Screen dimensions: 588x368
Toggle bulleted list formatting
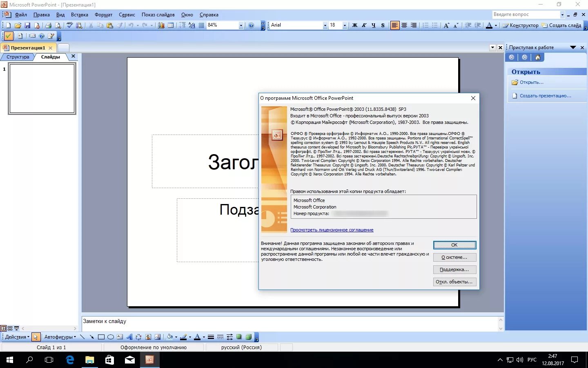coord(435,25)
